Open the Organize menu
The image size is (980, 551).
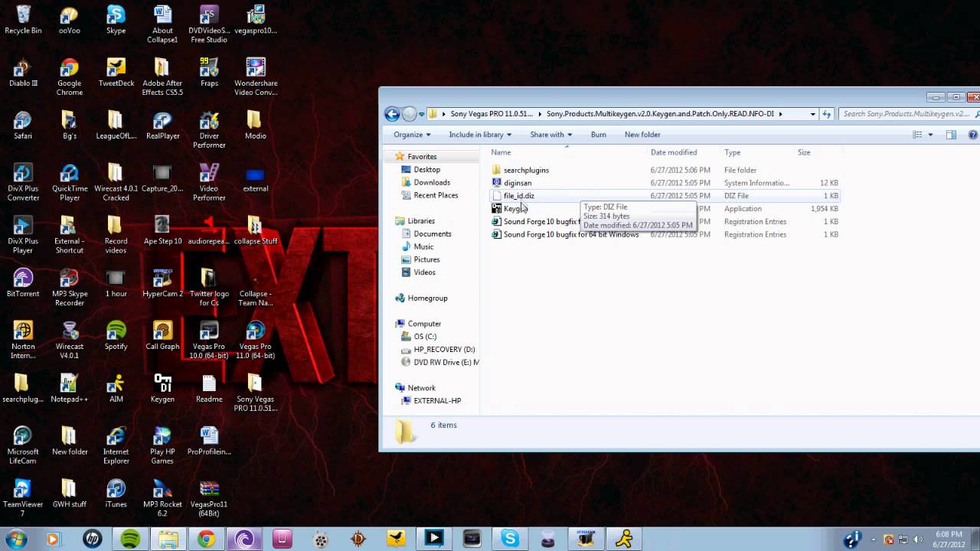[412, 135]
